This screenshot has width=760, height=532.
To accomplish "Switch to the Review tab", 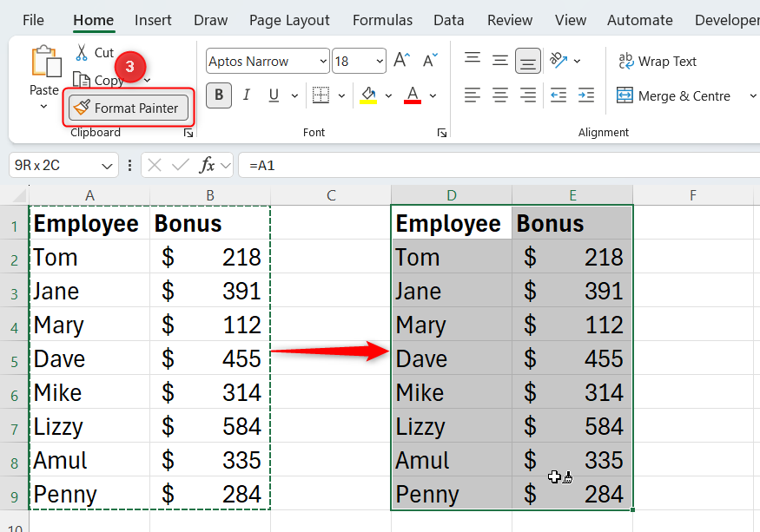I will pos(509,20).
